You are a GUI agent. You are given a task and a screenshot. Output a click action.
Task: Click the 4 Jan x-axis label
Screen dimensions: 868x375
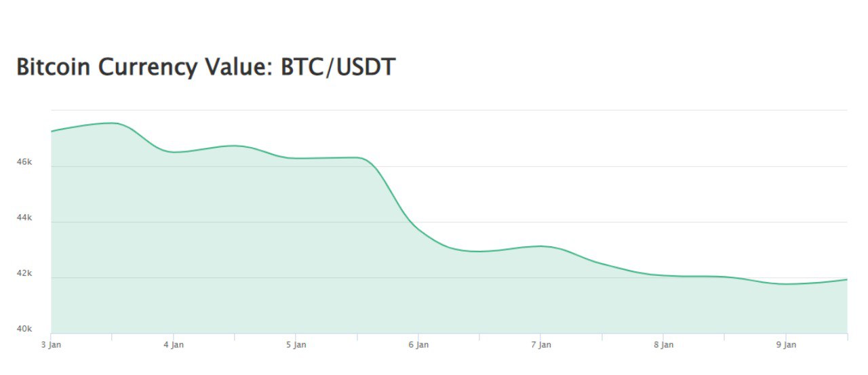coord(174,345)
